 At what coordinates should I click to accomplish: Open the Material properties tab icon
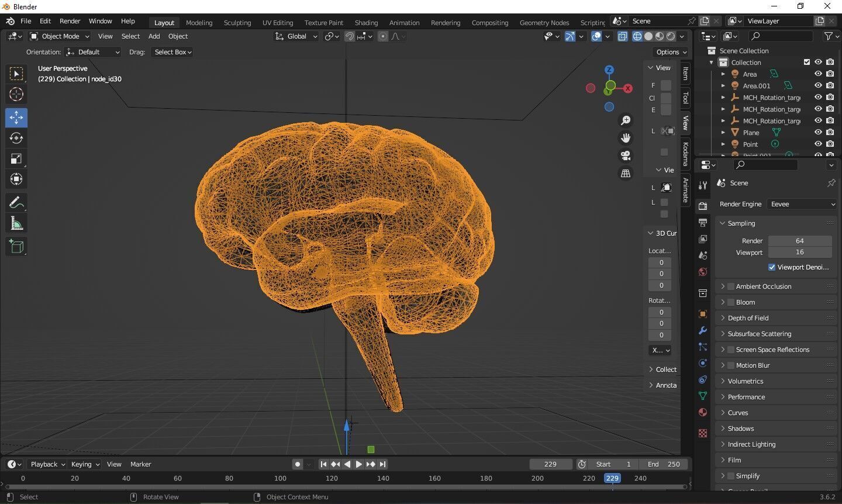coord(703,412)
